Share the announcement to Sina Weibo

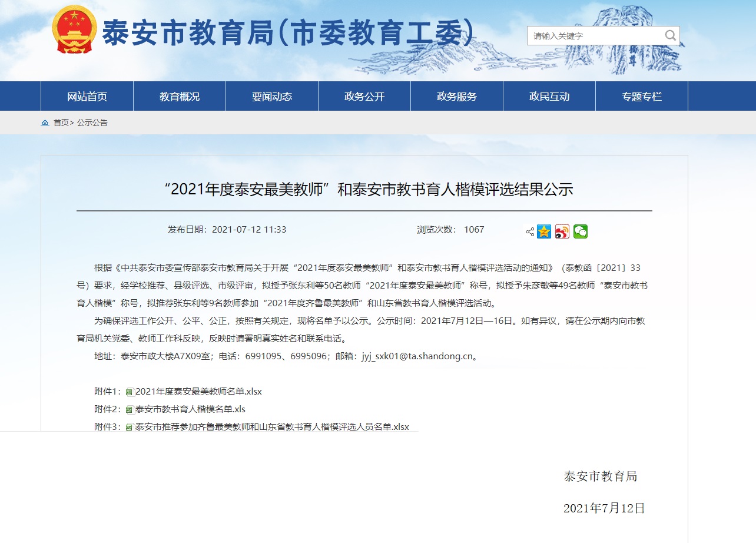pos(562,231)
